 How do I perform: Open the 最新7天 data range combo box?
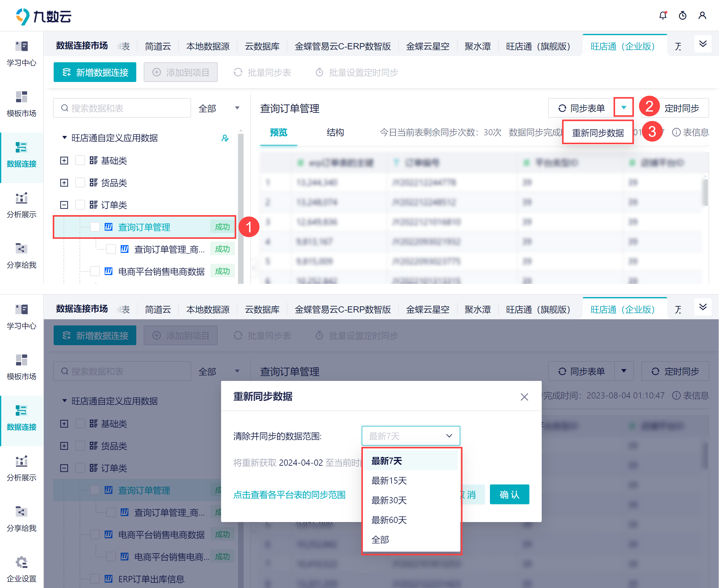click(x=410, y=436)
